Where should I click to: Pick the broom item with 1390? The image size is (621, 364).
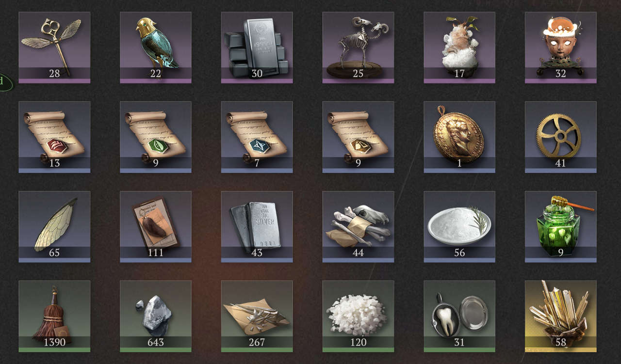point(54,317)
